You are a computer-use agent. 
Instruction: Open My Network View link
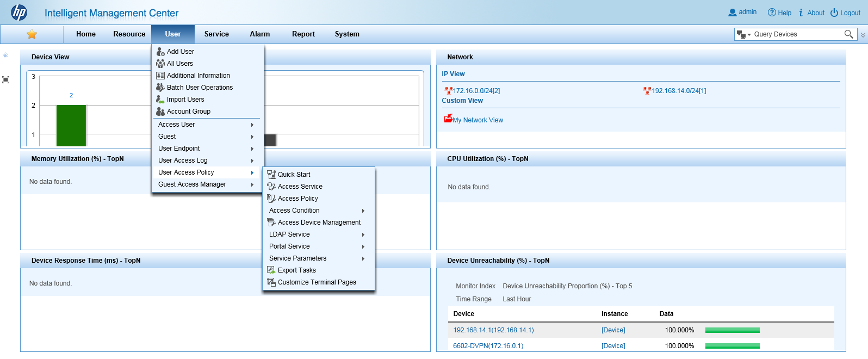point(478,120)
